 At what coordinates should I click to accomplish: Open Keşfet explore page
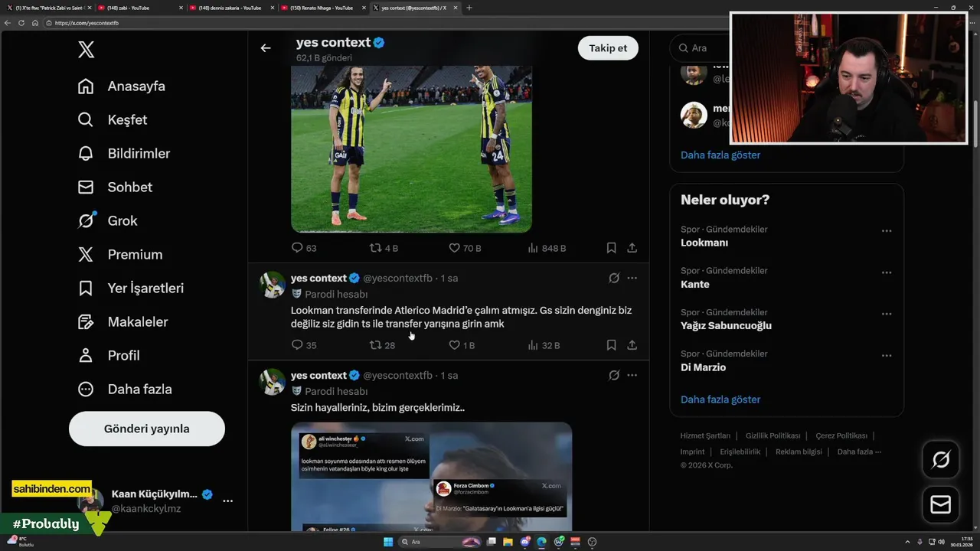113,120
